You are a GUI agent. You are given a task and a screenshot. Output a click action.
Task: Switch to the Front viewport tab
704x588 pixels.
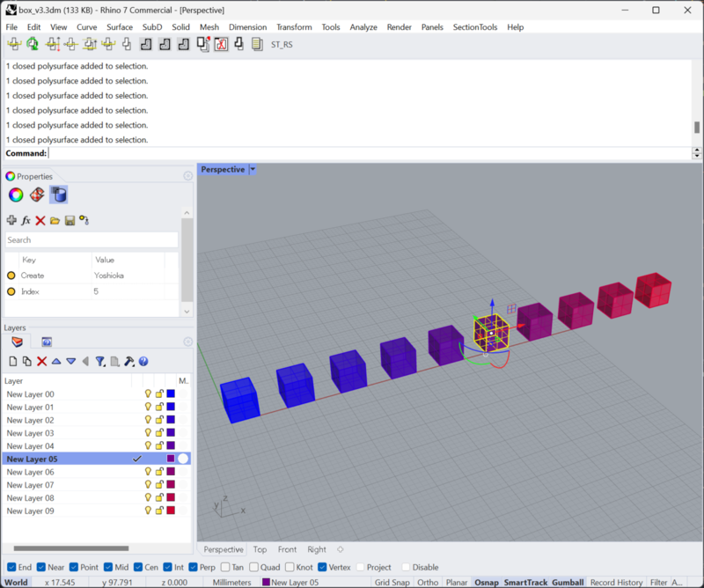click(288, 549)
